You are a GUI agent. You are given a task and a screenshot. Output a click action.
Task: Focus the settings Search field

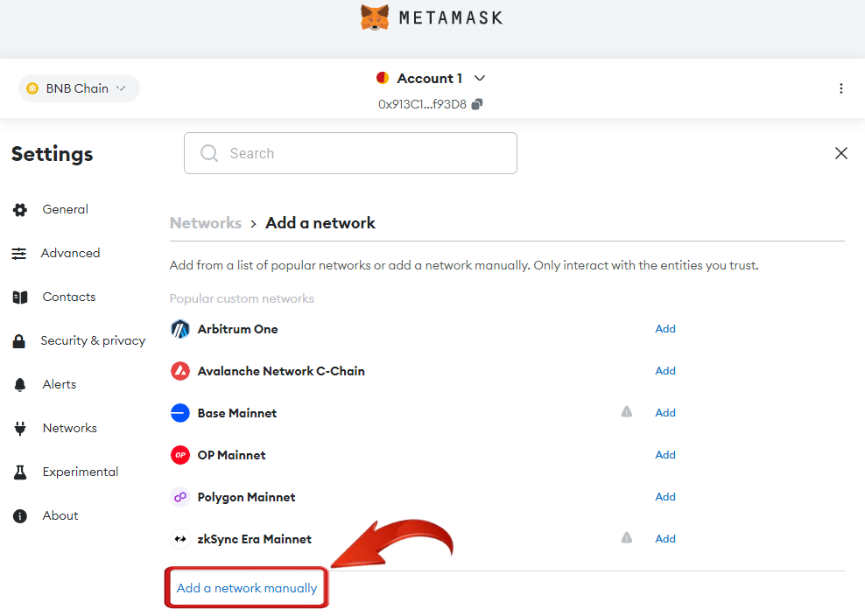350,153
